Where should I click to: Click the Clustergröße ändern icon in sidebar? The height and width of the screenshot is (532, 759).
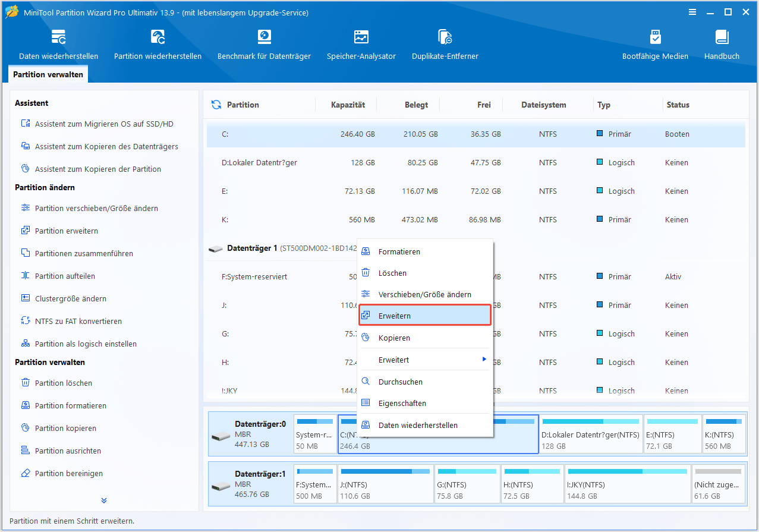pyautogui.click(x=26, y=298)
